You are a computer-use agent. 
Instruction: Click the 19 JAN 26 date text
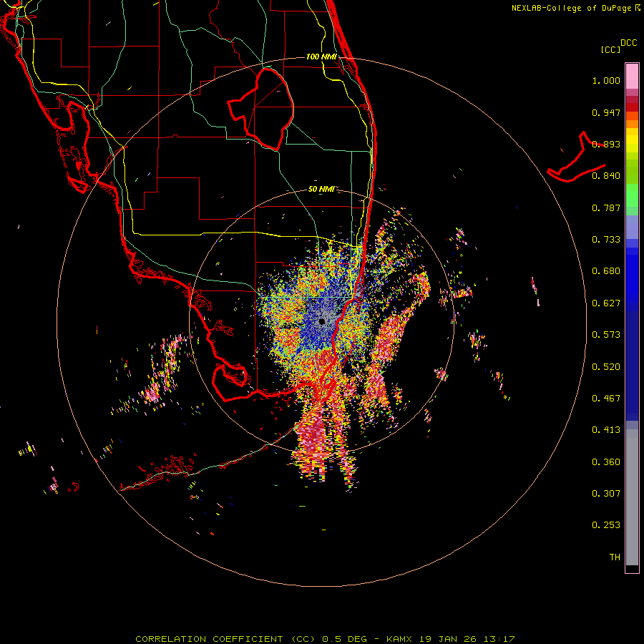[x=448, y=639]
